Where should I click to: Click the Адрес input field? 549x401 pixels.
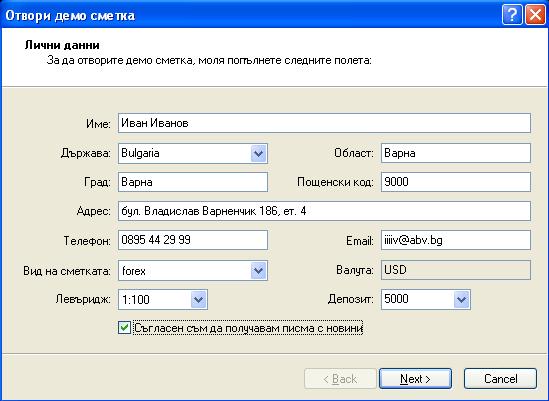pyautogui.click(x=324, y=211)
